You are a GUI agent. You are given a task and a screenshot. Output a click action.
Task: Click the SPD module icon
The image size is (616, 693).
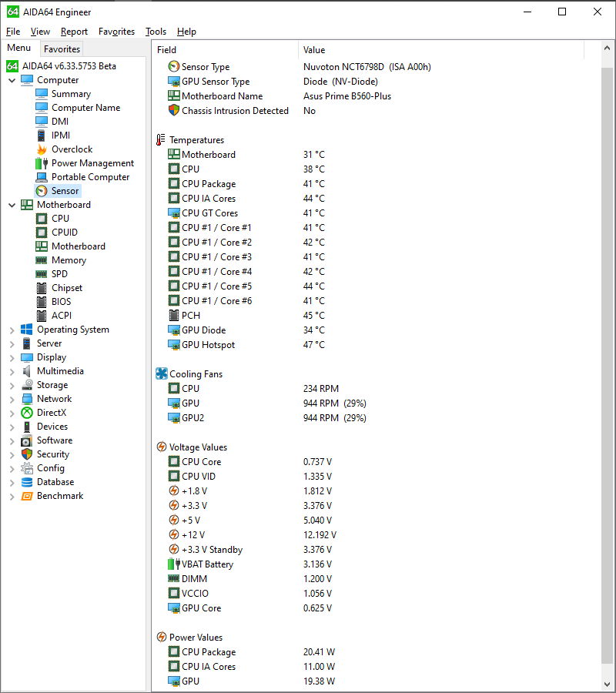point(42,274)
